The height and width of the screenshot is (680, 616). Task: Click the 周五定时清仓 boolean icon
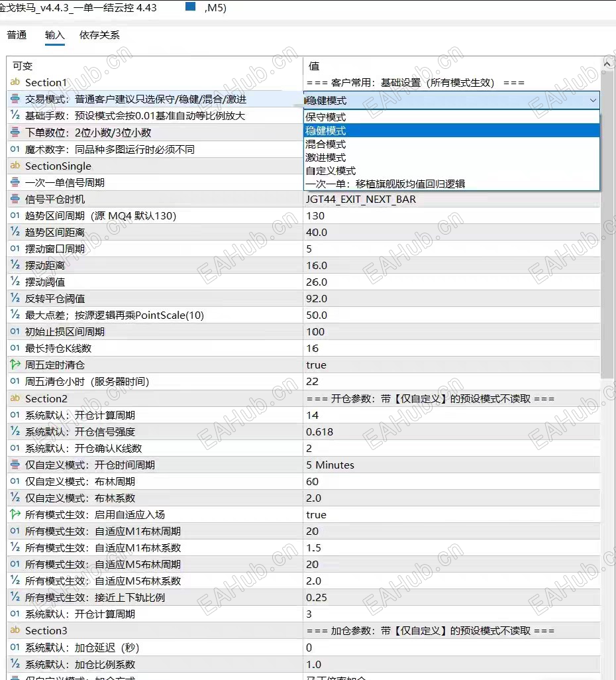[x=15, y=365]
